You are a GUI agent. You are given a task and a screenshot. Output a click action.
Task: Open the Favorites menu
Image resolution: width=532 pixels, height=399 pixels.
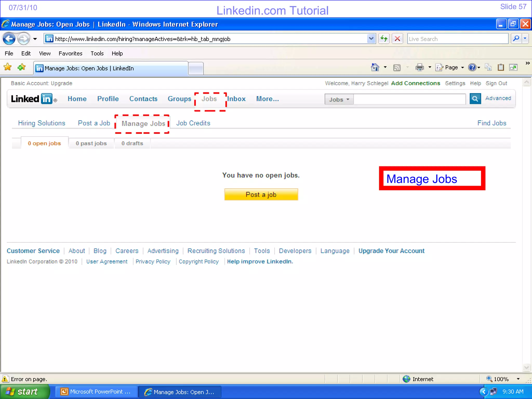(x=70, y=53)
